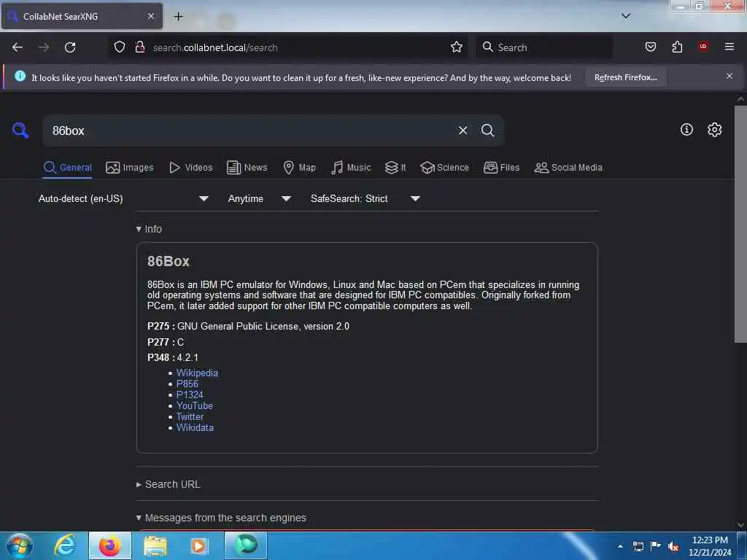Open the Pocket save icon
The height and width of the screenshot is (560, 747).
click(650, 47)
